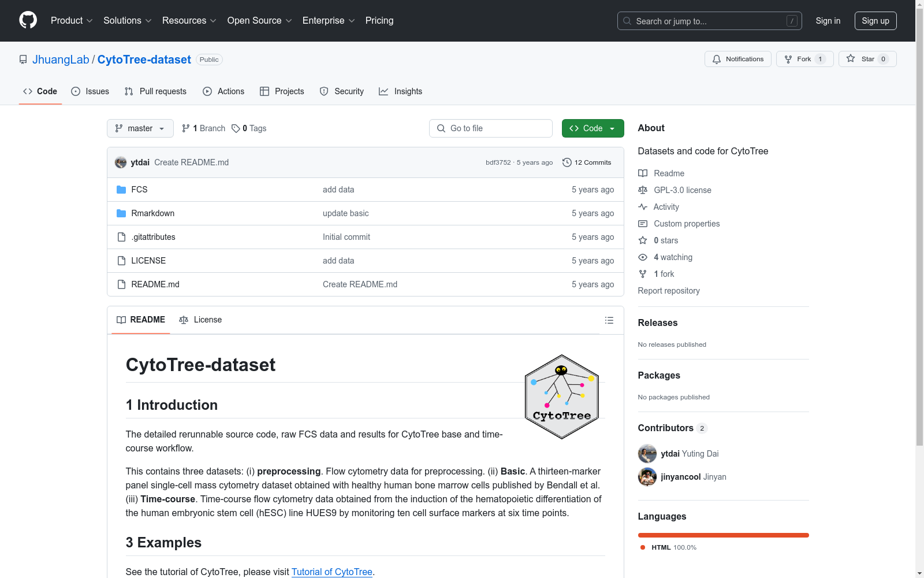This screenshot has height=578, width=924.
Task: Click the Sign in link
Action: (x=828, y=21)
